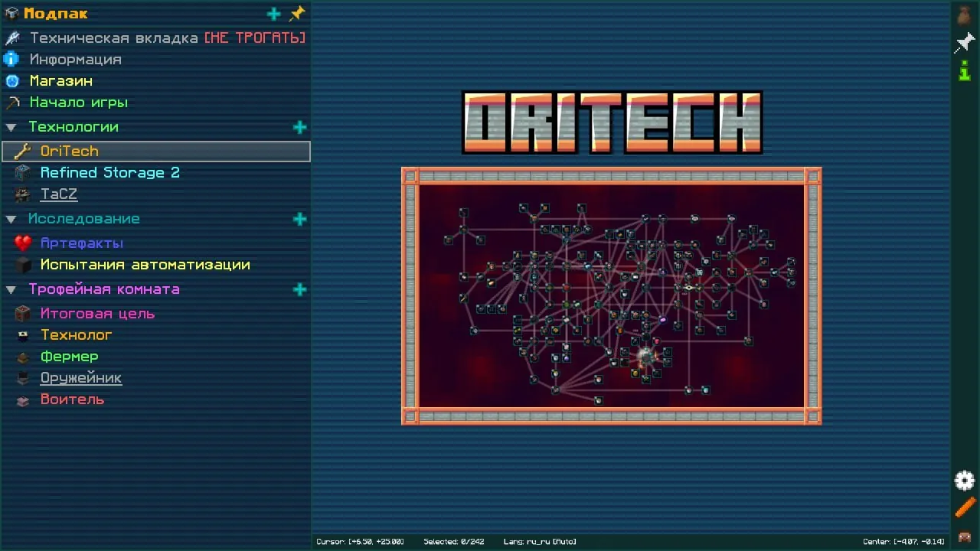Add a chapter to the Трофейная комната group

coord(299,289)
